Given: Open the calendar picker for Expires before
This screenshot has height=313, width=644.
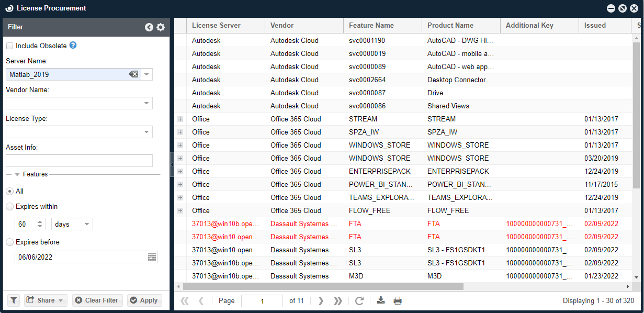Looking at the screenshot, I should (x=152, y=257).
